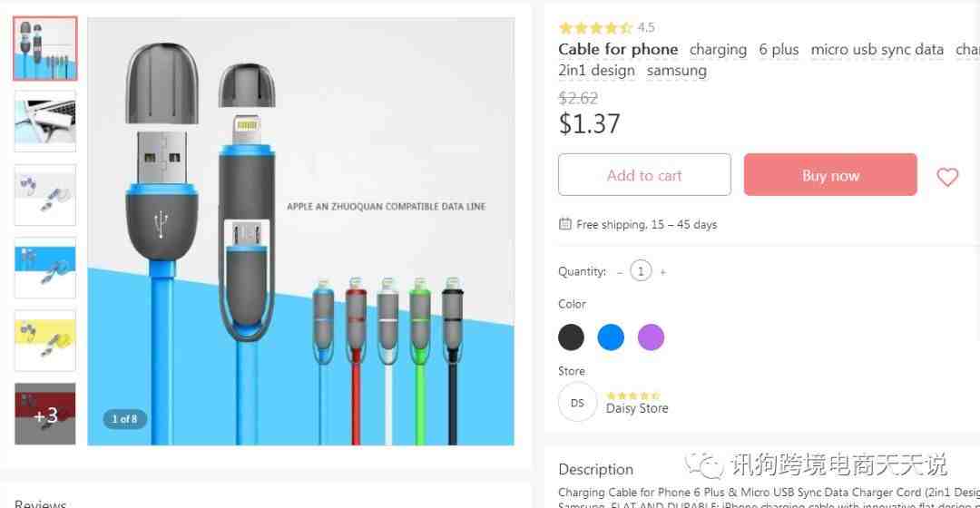Click the main product cable image
This screenshot has width=980, height=508.
point(300,231)
